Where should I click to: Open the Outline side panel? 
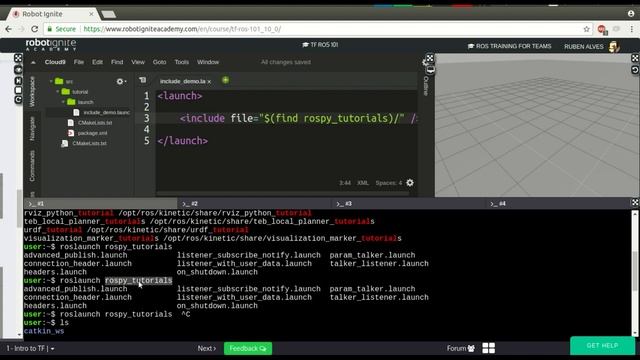pos(426,86)
